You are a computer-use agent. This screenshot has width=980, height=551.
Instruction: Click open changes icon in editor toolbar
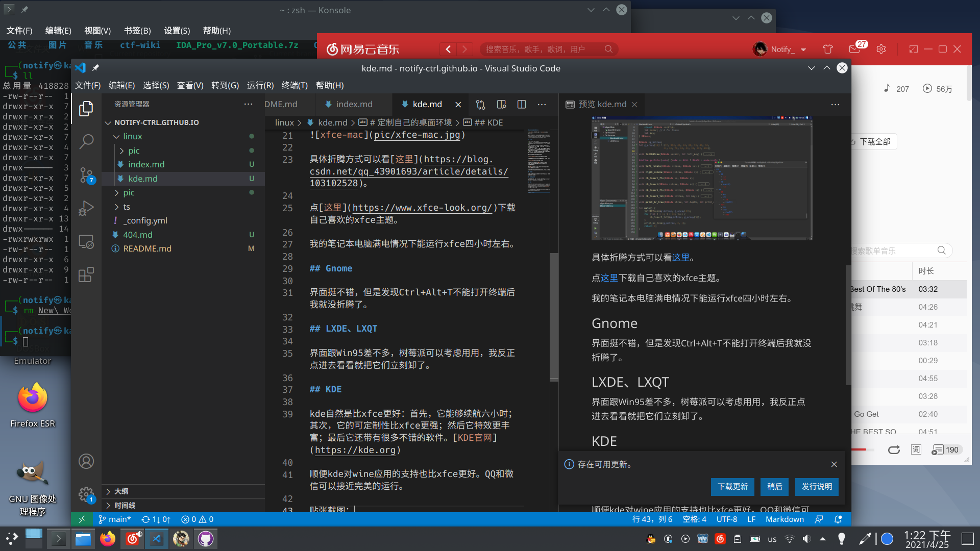[x=480, y=105]
